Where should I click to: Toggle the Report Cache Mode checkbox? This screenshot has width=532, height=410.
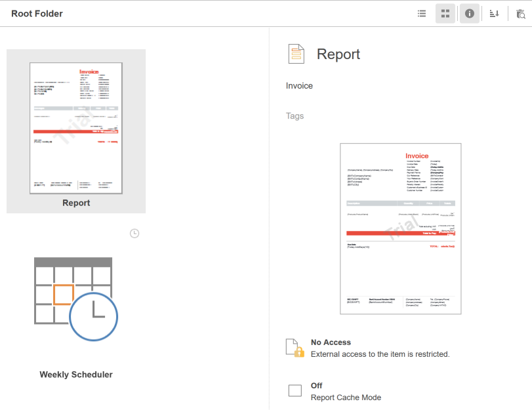295,391
